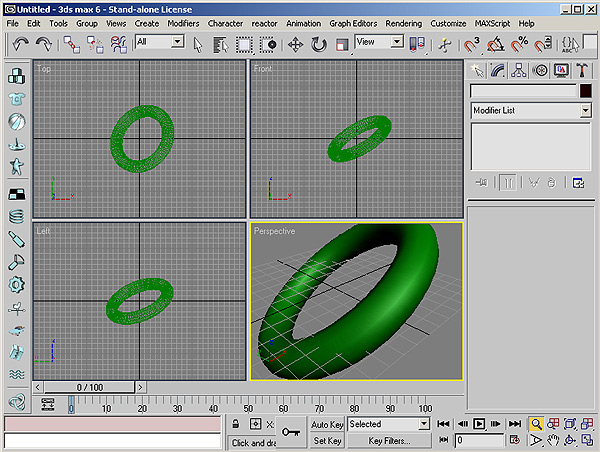Toggle 3D snaps in main toolbar
Viewport: 600px width, 452px height.
pyautogui.click(x=471, y=44)
